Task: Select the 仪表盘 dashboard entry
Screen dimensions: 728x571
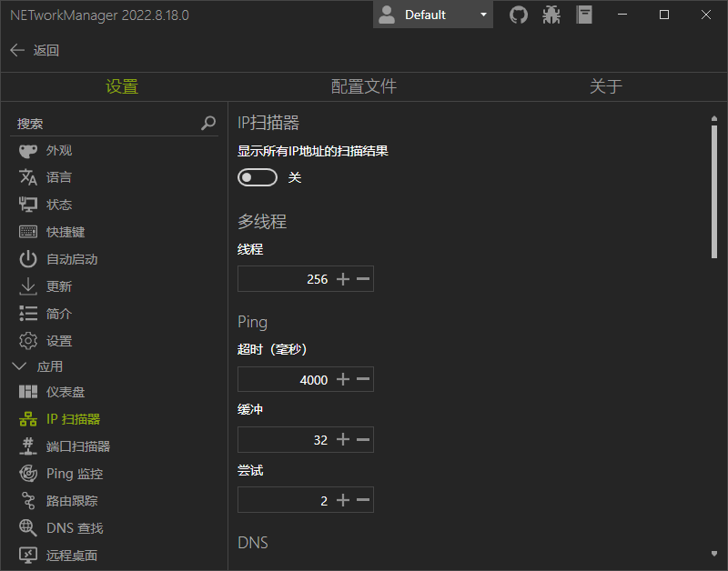Action: point(52,392)
